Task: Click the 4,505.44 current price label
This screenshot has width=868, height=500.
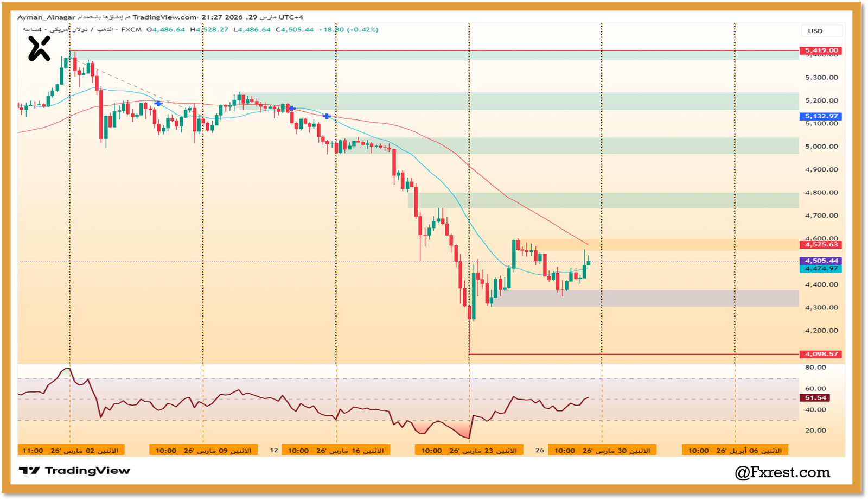Action: click(x=821, y=261)
